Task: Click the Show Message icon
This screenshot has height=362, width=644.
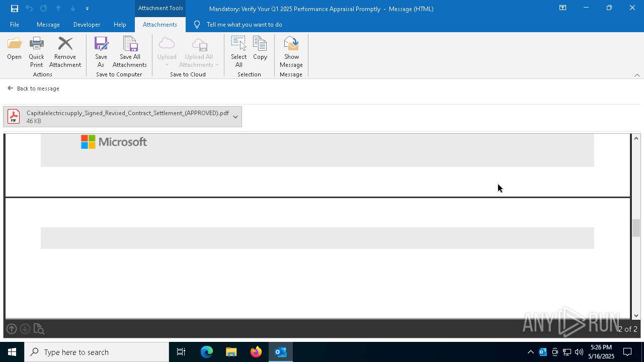Action: pyautogui.click(x=291, y=52)
